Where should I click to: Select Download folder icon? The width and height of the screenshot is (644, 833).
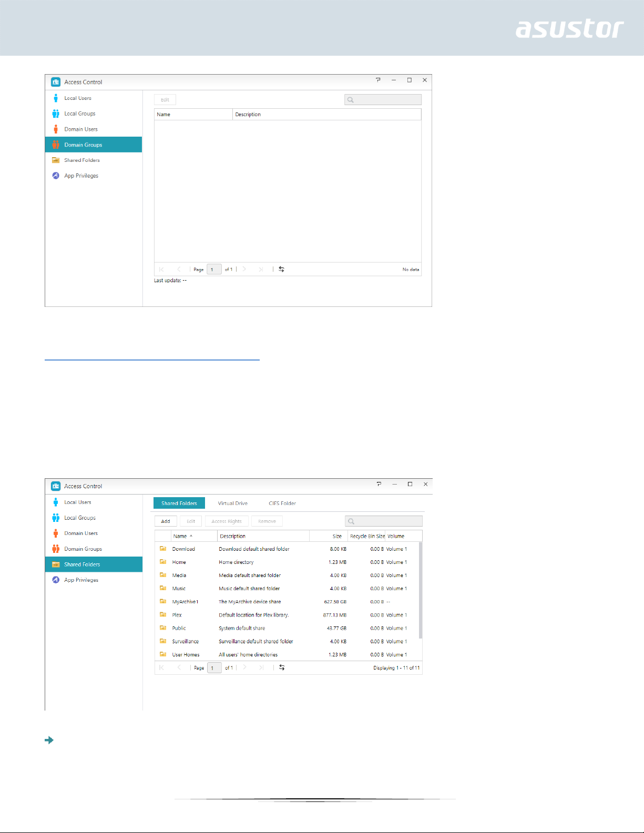[x=163, y=549]
